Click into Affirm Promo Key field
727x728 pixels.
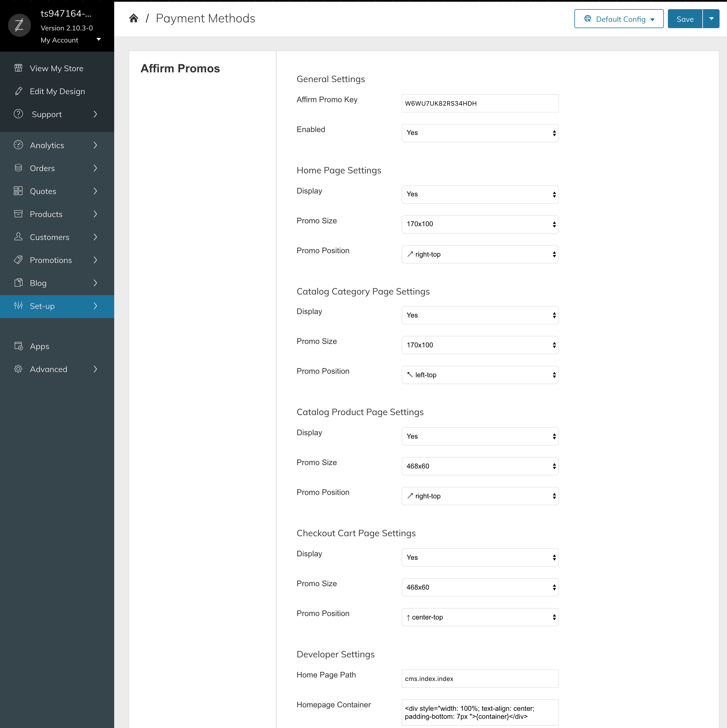click(479, 103)
